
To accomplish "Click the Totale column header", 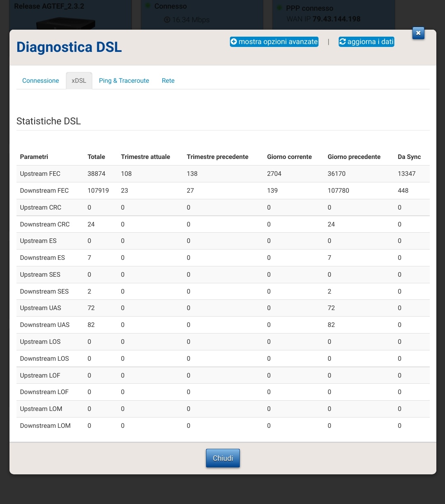I will (96, 157).
